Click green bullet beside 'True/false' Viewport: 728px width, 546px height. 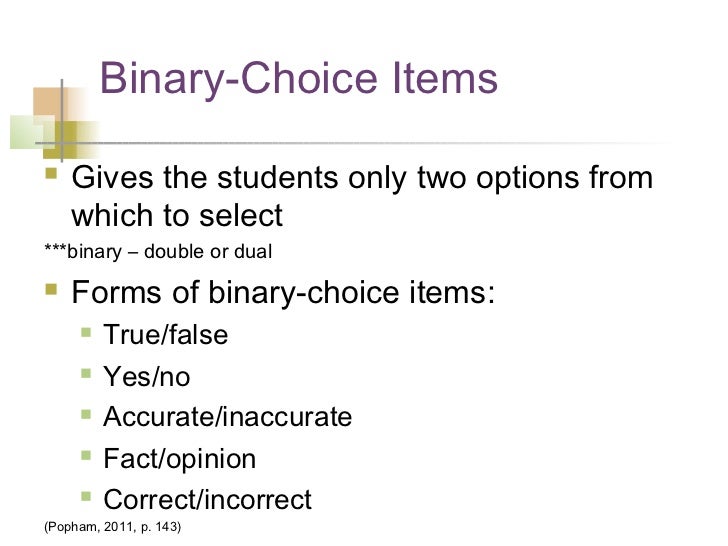tap(86, 332)
